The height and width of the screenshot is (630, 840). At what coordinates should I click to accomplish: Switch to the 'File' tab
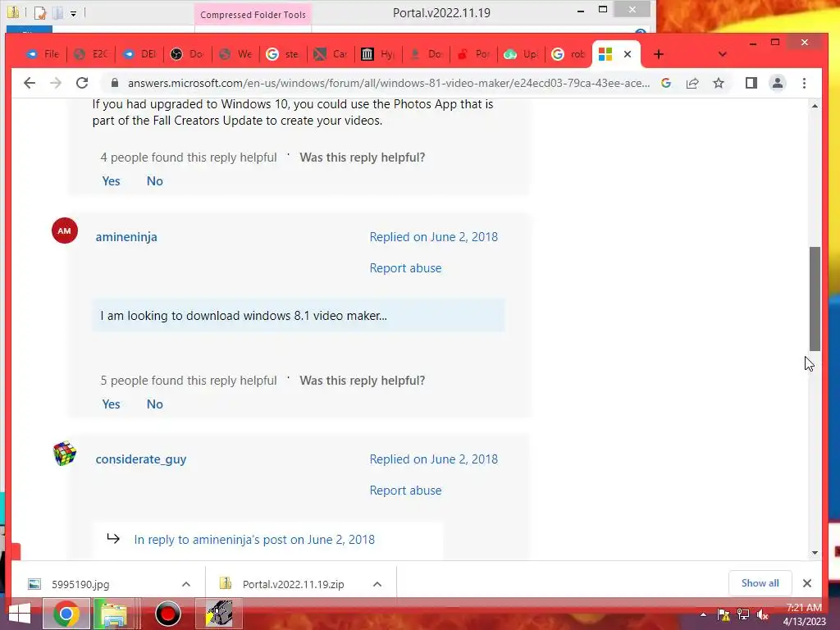coord(43,54)
